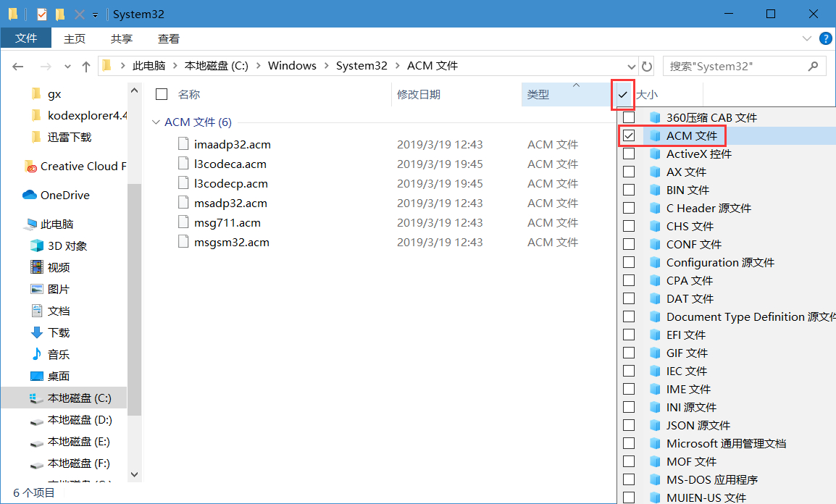
Task: Open the 文件 ribbon tab
Action: pyautogui.click(x=25, y=38)
